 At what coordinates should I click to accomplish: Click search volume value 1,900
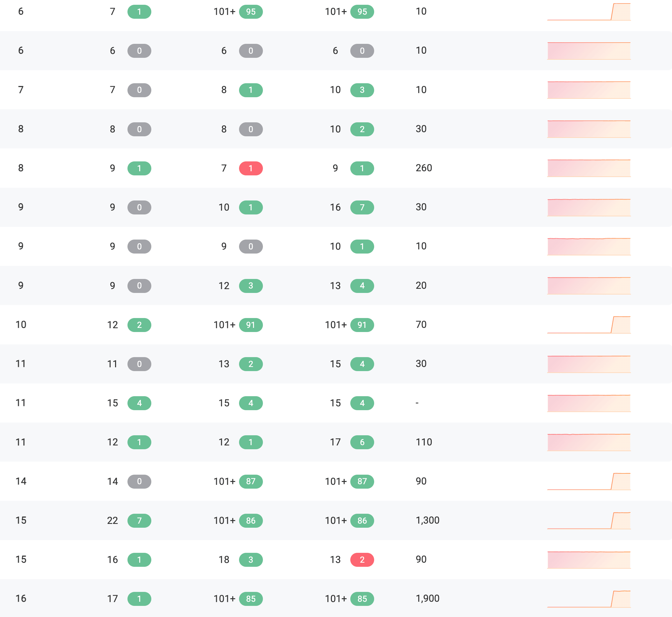coord(428,598)
